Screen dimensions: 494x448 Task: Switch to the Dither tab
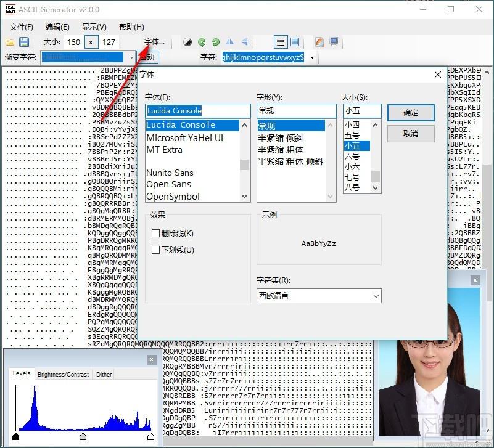(104, 374)
